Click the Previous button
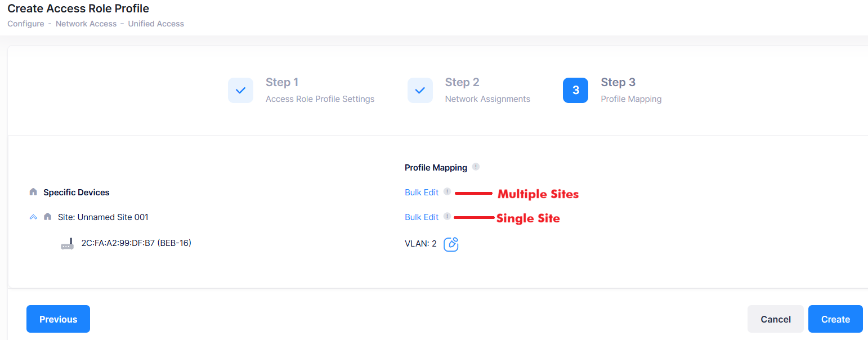The width and height of the screenshot is (868, 340). pyautogui.click(x=58, y=319)
